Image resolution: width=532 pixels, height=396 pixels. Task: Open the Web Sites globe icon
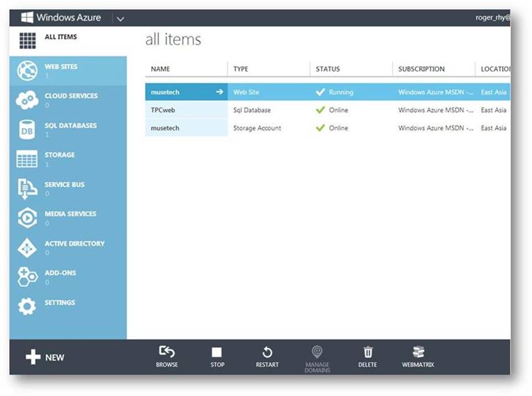(x=27, y=71)
